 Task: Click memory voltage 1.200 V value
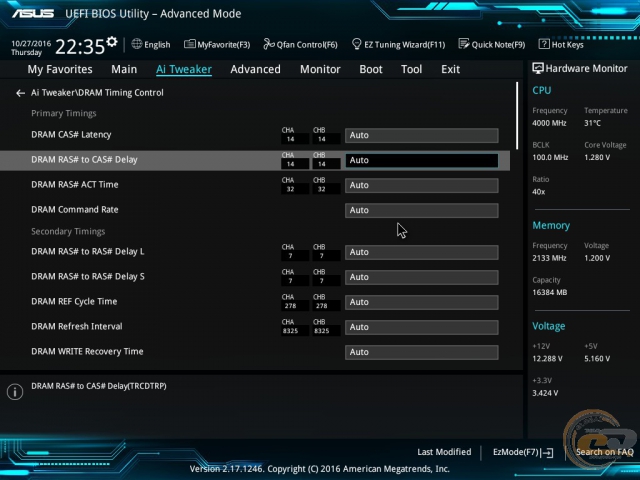597,258
